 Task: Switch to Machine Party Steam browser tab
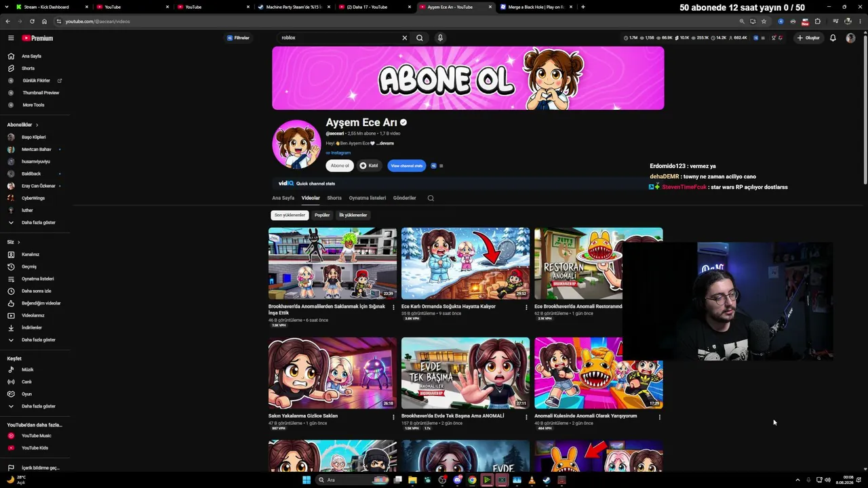click(294, 7)
